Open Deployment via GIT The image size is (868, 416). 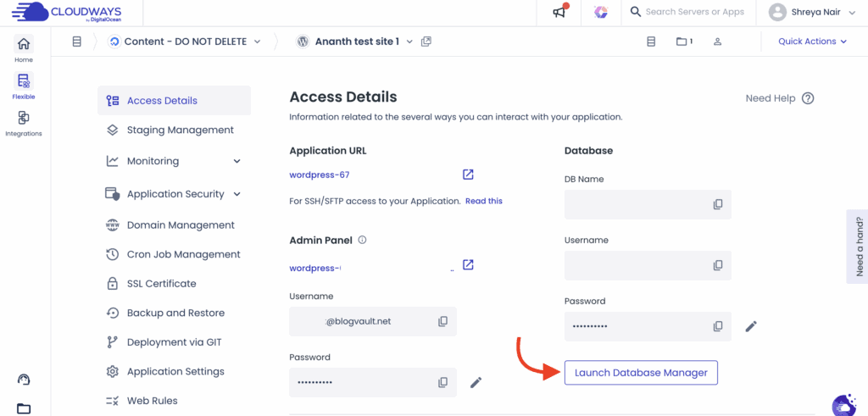pyautogui.click(x=174, y=342)
